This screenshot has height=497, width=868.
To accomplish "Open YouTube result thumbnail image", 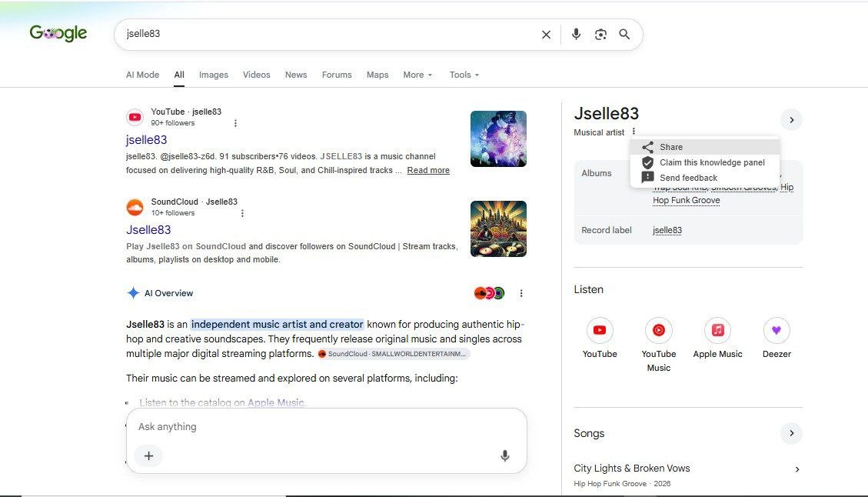I will point(498,138).
